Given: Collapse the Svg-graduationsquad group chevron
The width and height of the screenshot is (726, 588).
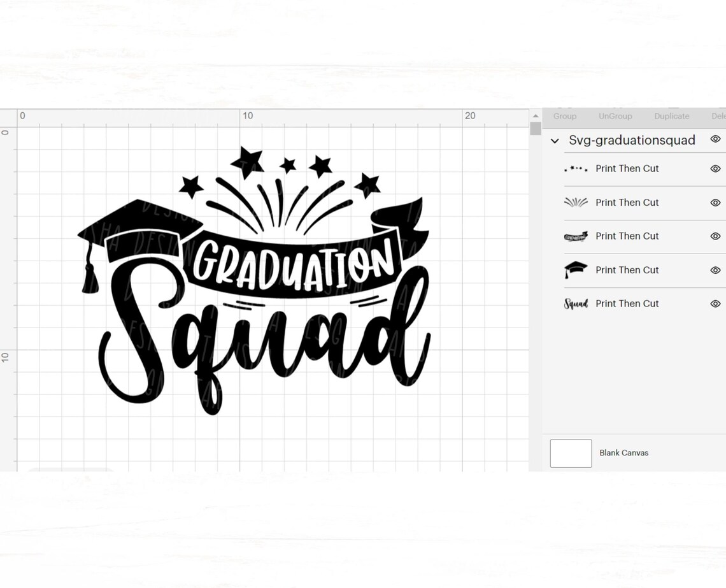Looking at the screenshot, I should 555,141.
